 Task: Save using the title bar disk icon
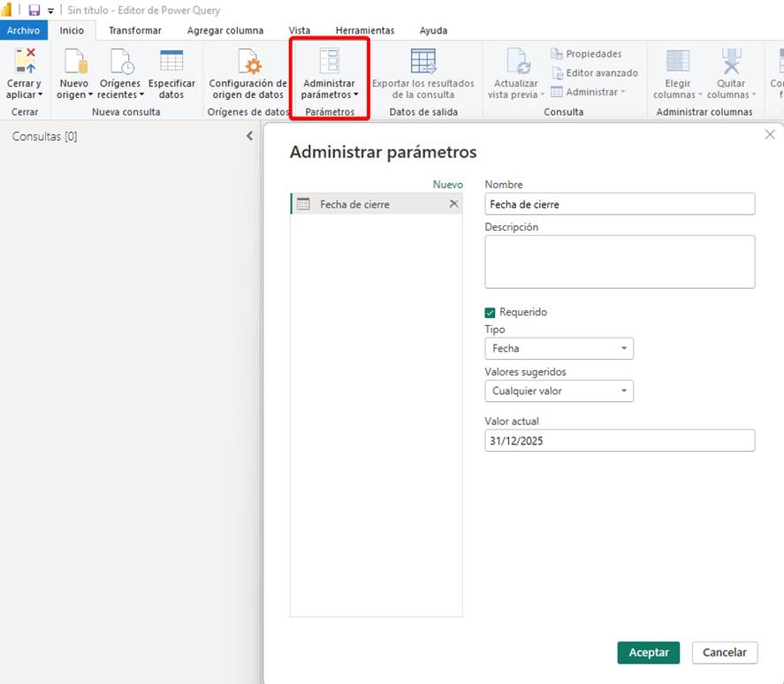point(34,11)
